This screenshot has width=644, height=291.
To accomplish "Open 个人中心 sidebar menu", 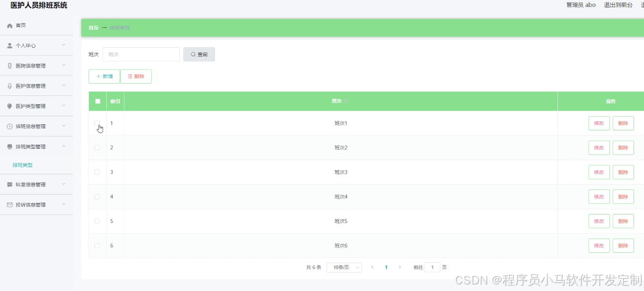I will pos(36,46).
